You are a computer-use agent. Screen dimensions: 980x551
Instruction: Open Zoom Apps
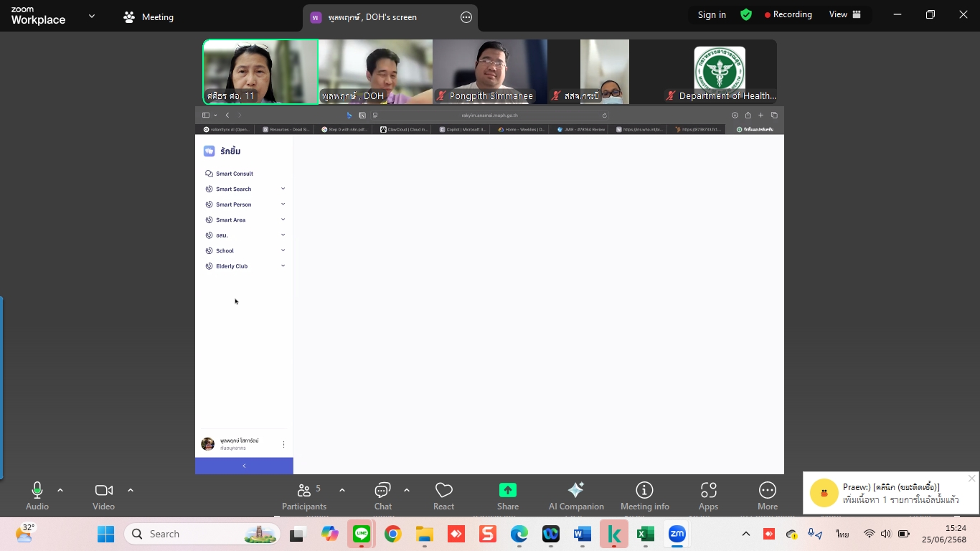coord(708,496)
